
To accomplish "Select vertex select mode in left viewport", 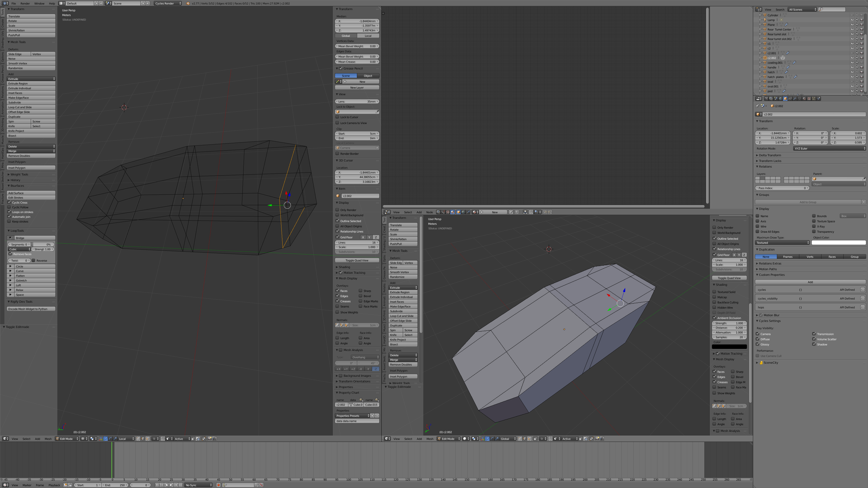I will pos(138,439).
